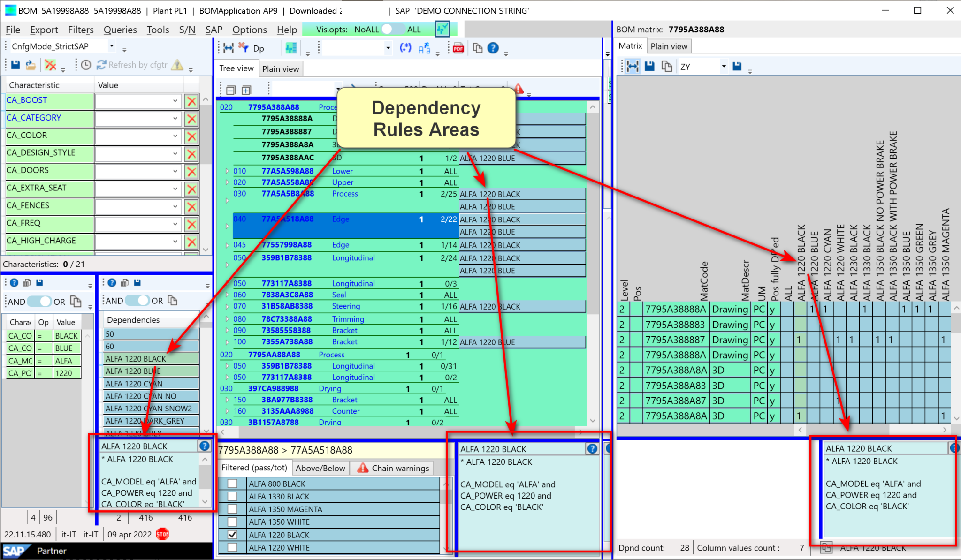
Task: Click the Above/Below button
Action: click(x=320, y=468)
